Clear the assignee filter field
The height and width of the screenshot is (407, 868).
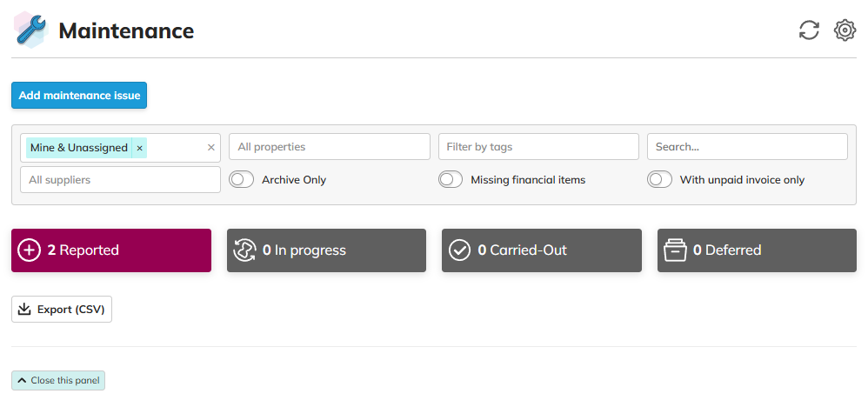click(210, 148)
